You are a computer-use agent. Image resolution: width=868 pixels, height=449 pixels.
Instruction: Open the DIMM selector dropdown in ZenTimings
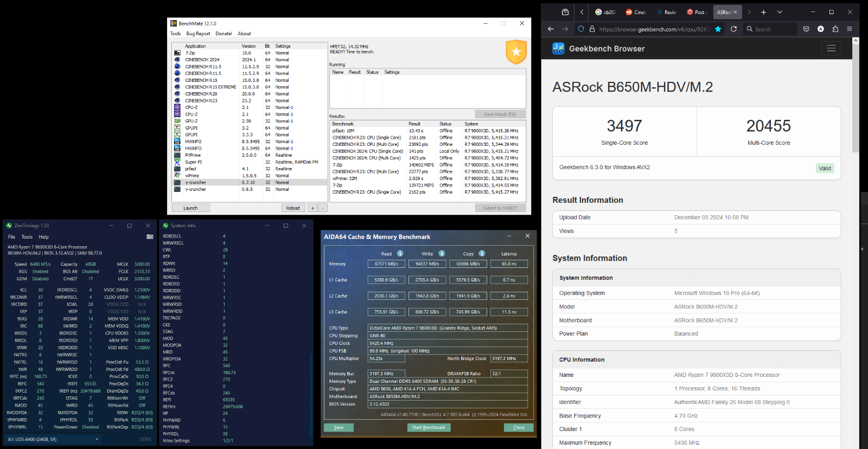coord(53,439)
